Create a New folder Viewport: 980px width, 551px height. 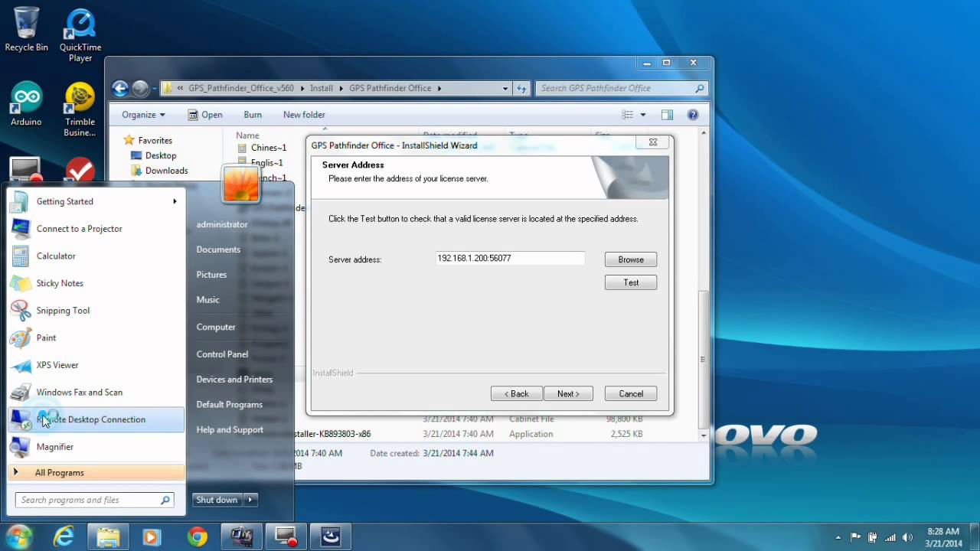tap(304, 115)
